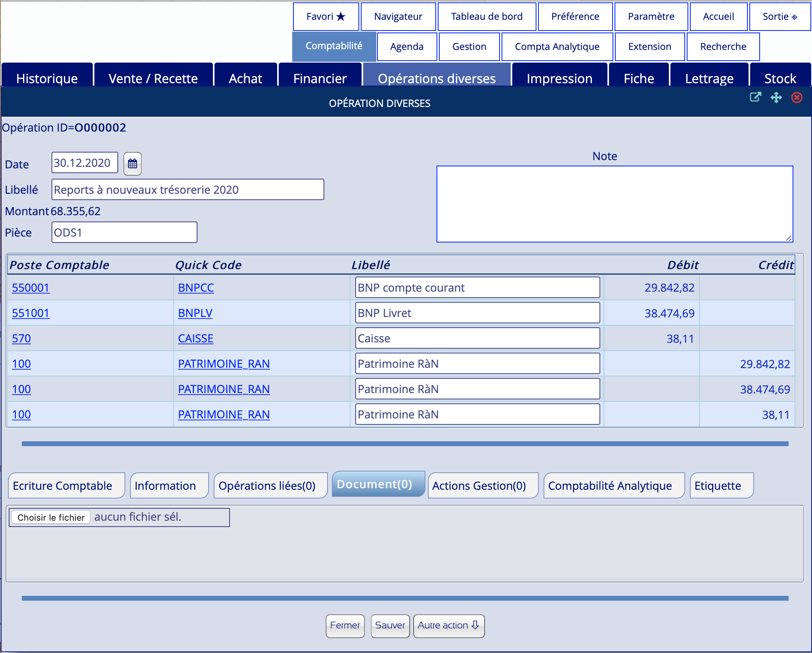812x653 pixels.
Task: Close the Opération Diverses dialog with red X
Action: [797, 97]
